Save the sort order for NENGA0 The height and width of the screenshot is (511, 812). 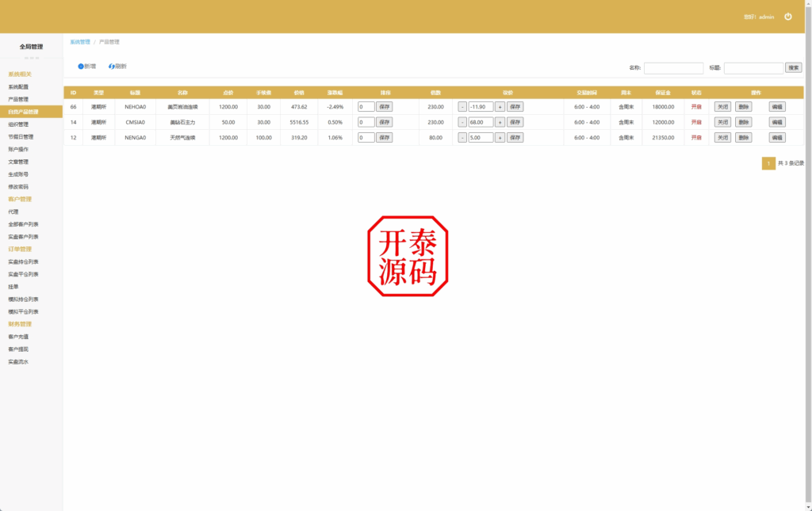[x=385, y=138]
